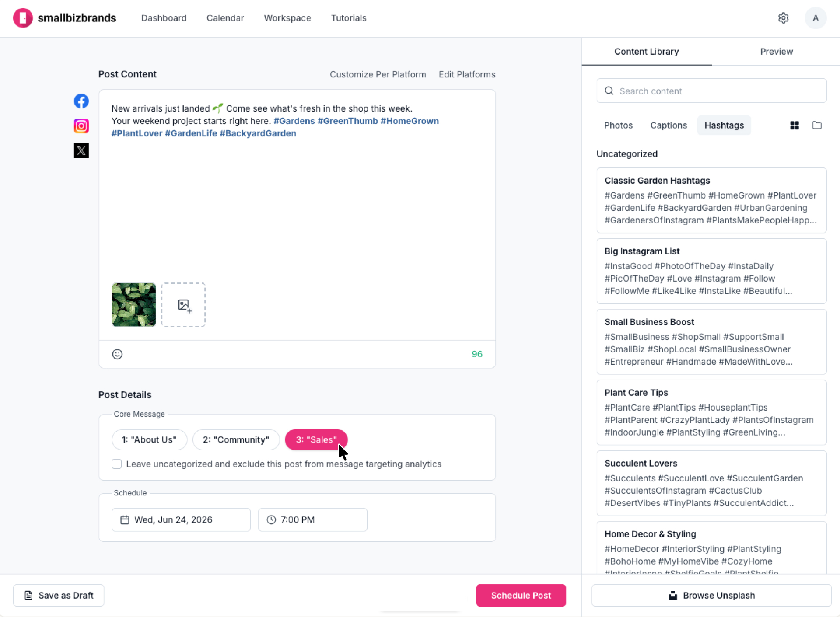This screenshot has height=617, width=840.
Task: Click the Search content field
Action: click(x=711, y=91)
